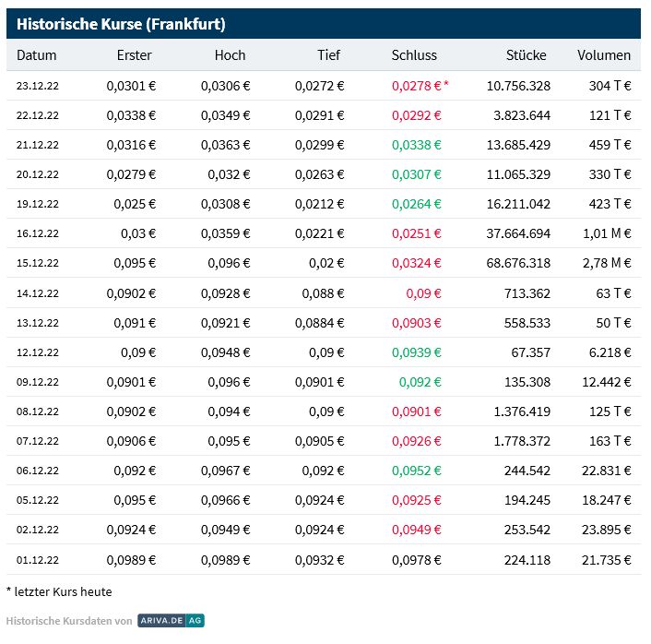
Task: Select the 23.12.22 date cell
Action: [x=38, y=86]
